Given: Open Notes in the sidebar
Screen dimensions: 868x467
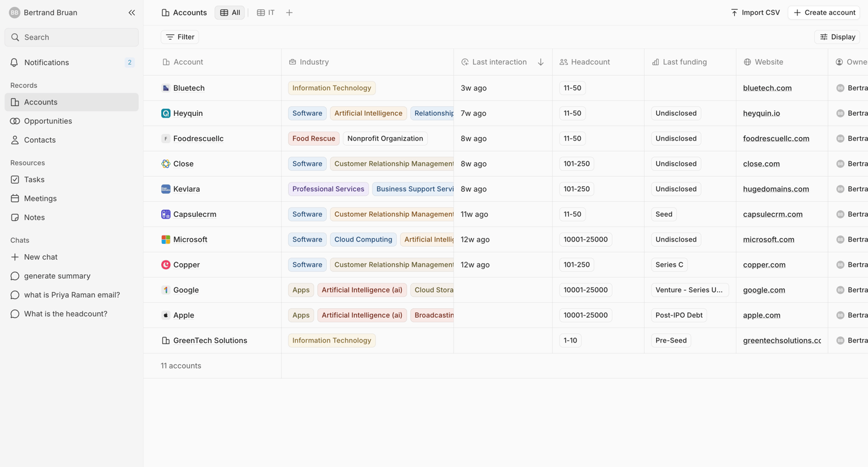Looking at the screenshot, I should coord(72,217).
